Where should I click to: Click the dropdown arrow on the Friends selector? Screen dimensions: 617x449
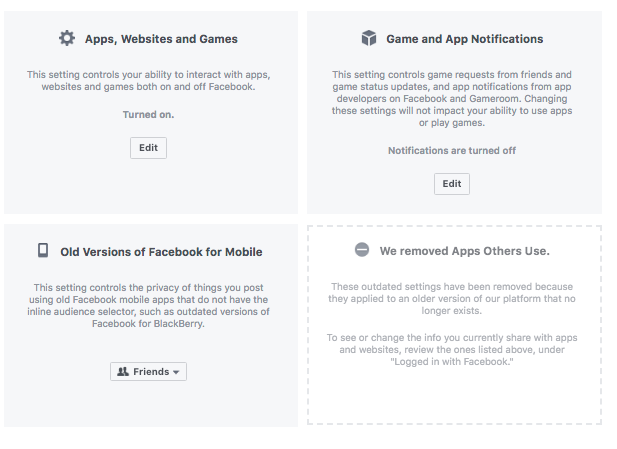176,372
